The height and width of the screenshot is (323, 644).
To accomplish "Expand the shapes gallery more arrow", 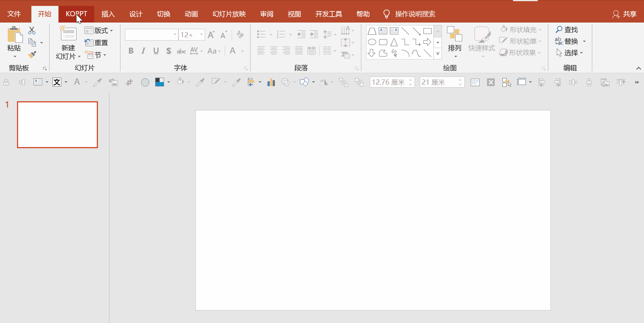I will coord(438,54).
